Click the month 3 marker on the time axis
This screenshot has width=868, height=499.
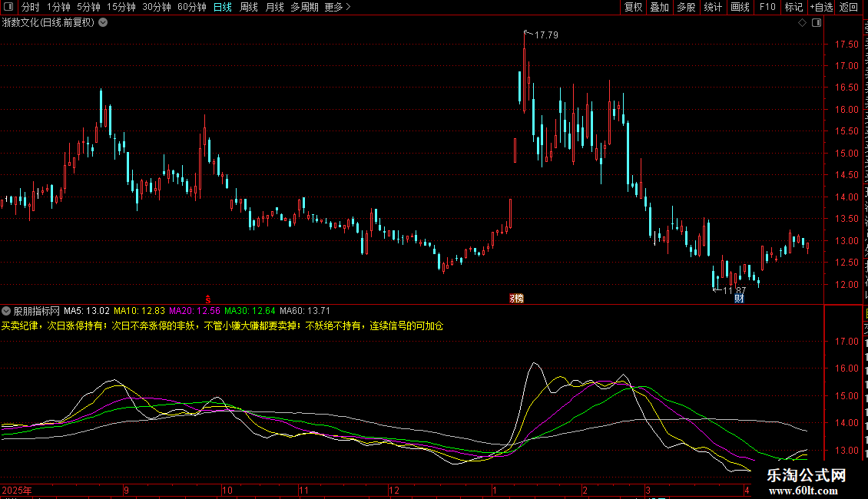click(648, 490)
